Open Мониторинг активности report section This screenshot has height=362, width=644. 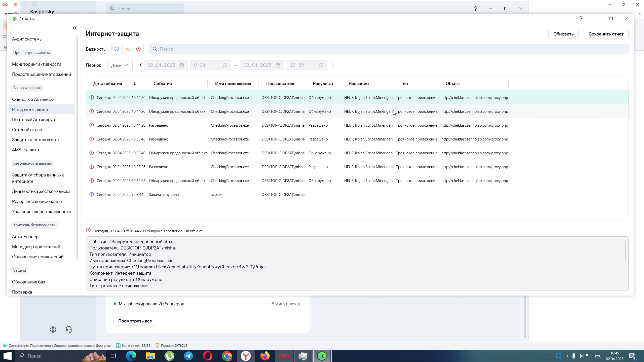point(36,64)
